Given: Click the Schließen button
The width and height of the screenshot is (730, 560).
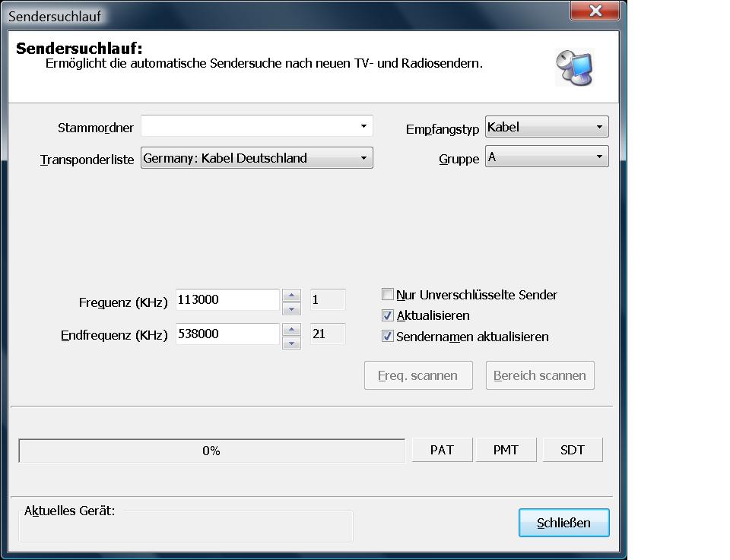Looking at the screenshot, I should [x=563, y=523].
